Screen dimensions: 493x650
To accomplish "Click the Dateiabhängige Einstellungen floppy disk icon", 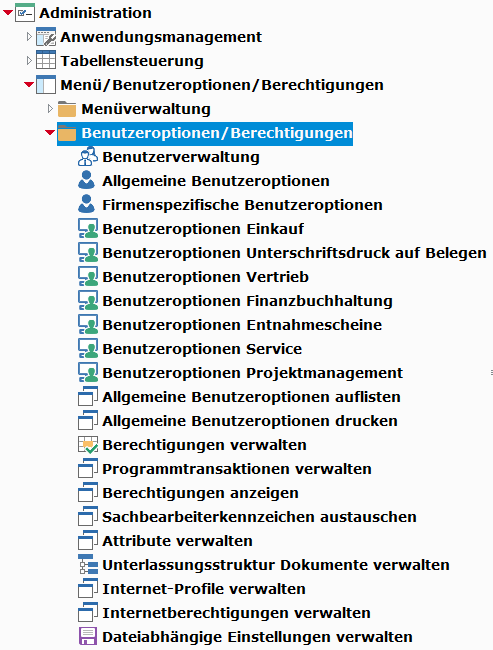I will [x=87, y=636].
